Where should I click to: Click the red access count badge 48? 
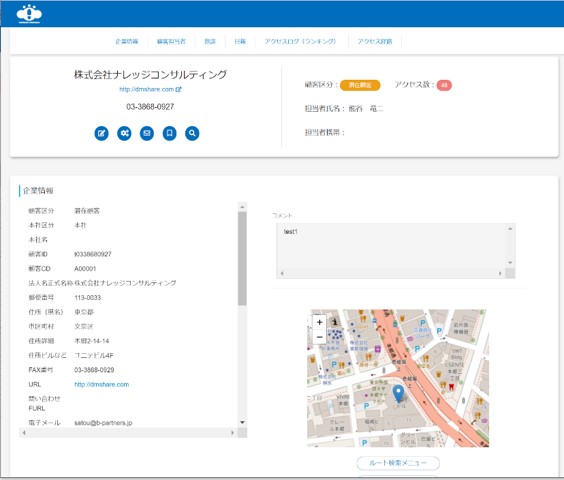444,85
